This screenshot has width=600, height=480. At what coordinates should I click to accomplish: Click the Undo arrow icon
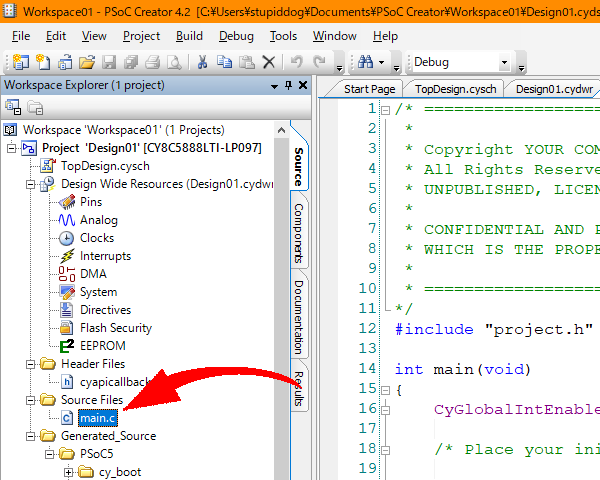[297, 61]
